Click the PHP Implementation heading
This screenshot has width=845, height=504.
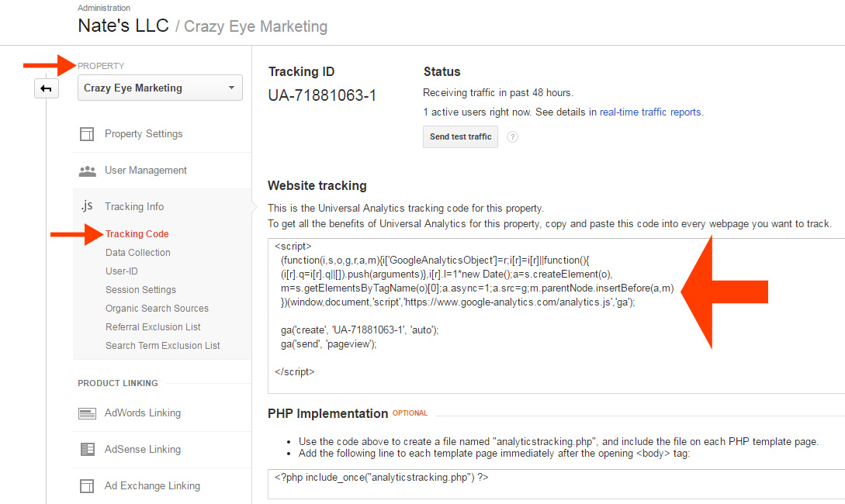327,413
